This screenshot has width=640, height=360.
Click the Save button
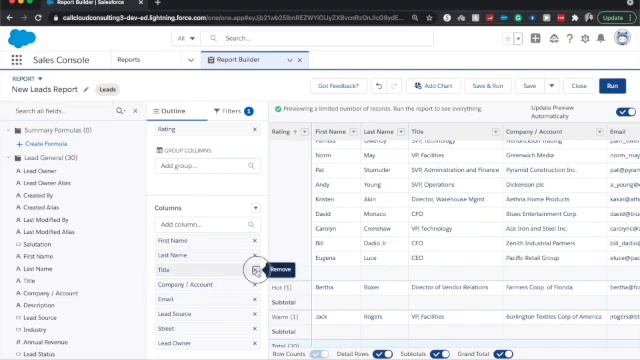(x=530, y=86)
